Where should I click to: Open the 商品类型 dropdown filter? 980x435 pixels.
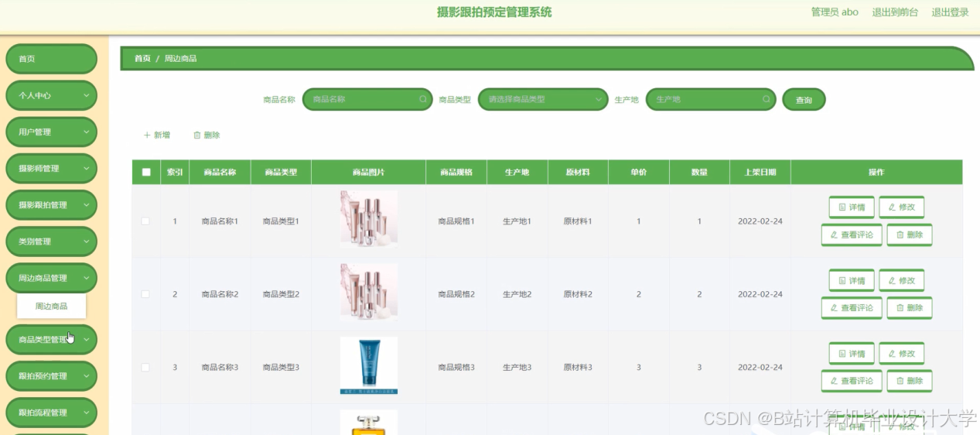tap(543, 99)
